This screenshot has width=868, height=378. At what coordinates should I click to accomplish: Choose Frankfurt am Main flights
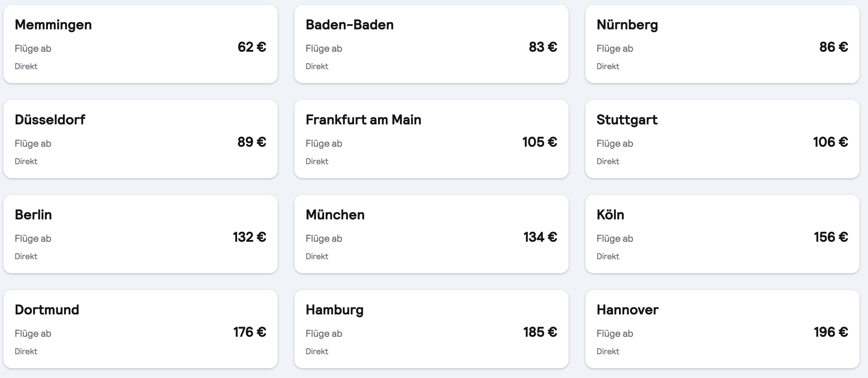pos(431,139)
